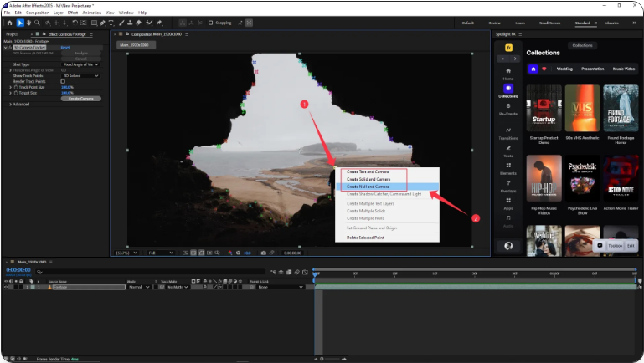Image resolution: width=644 pixels, height=363 pixels.
Task: Expand the Advanced section
Action: pos(10,105)
